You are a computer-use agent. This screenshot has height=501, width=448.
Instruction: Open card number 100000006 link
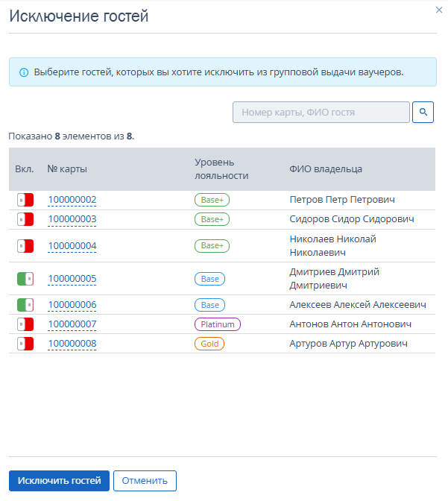pyautogui.click(x=72, y=305)
